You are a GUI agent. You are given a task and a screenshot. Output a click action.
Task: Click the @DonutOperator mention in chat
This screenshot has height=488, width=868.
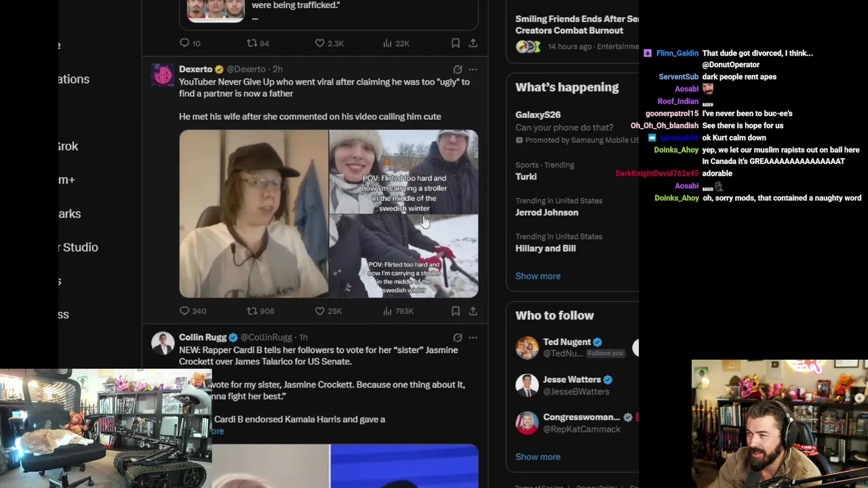click(730, 65)
